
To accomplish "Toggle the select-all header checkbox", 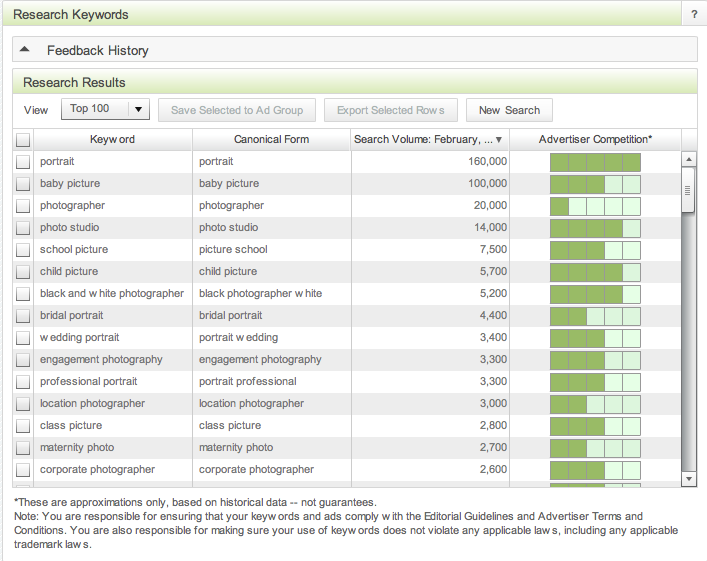I will coord(23,140).
